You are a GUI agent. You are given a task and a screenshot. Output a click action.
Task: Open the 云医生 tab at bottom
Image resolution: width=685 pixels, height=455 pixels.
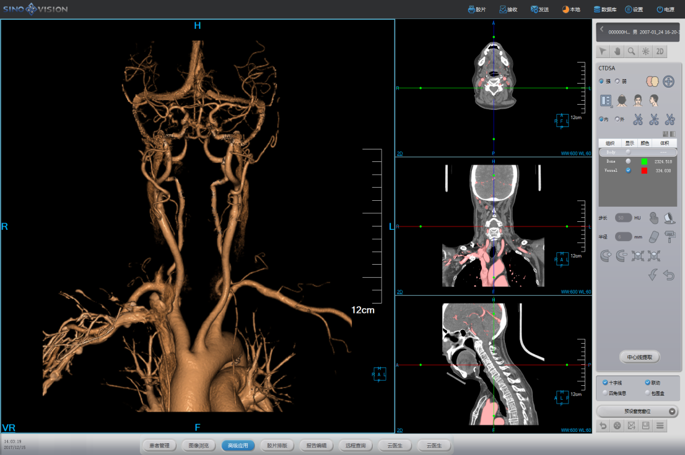click(394, 445)
